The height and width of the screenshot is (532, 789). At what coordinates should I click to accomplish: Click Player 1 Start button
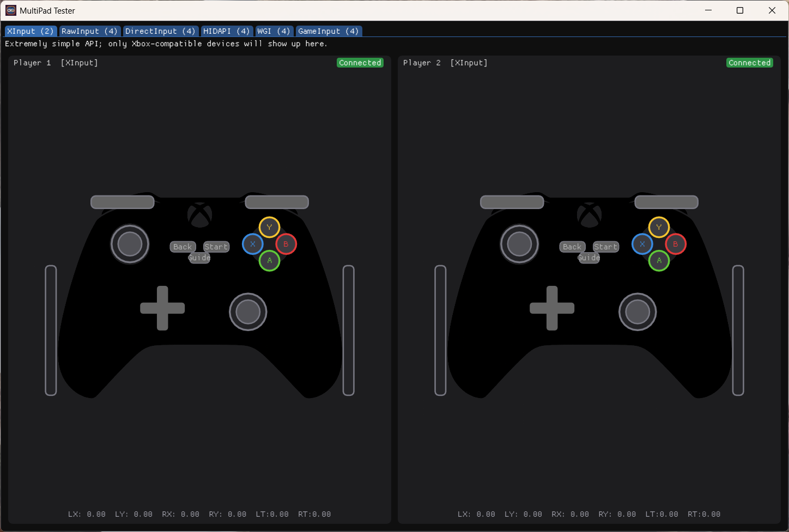pos(216,247)
